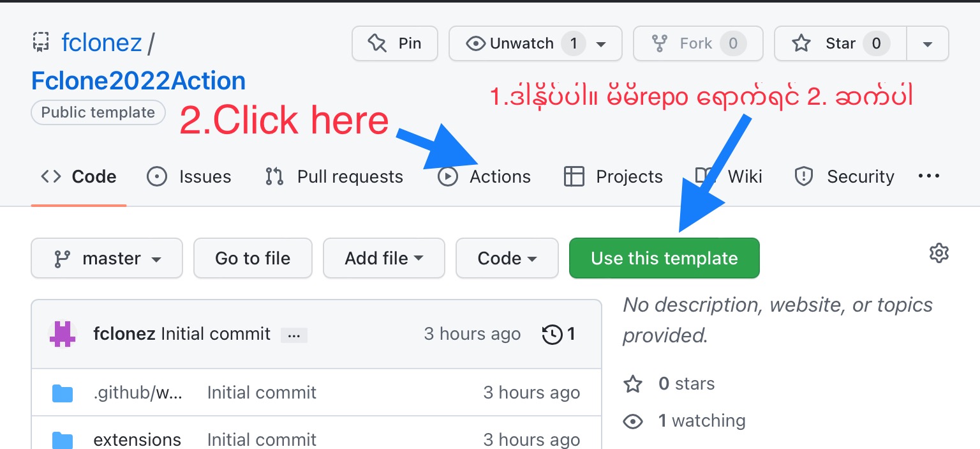Open the Code clone dropdown

tap(507, 258)
